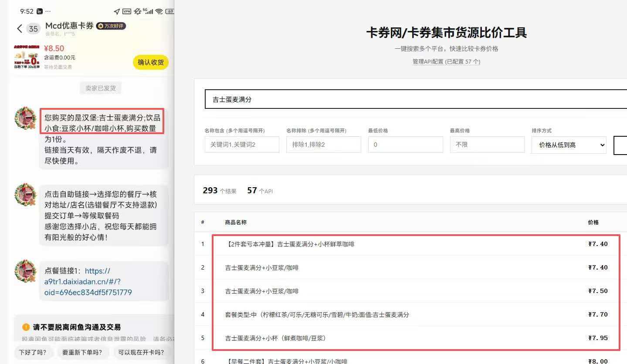
Task: Tap the mute/vibrate icon in status bar
Action: coord(137,12)
